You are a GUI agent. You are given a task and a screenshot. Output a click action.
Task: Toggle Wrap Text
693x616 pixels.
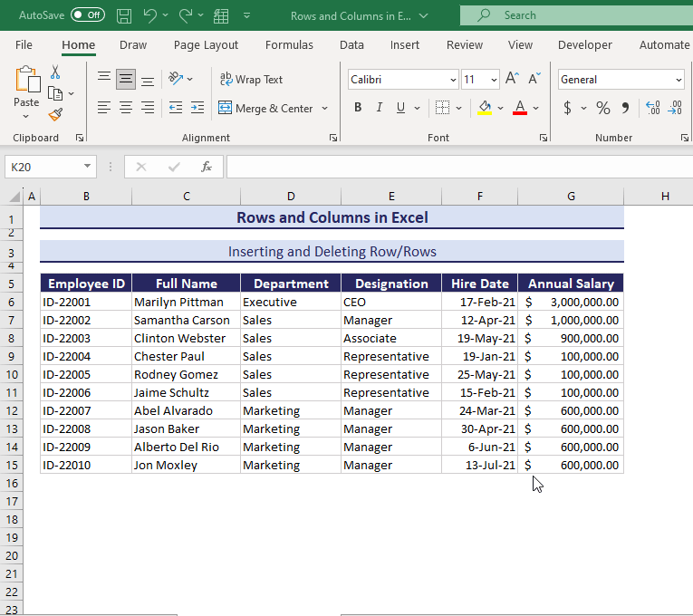pyautogui.click(x=251, y=80)
